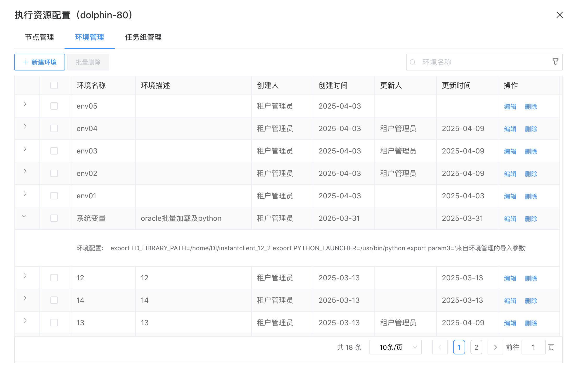Expand the env03 row details
Image resolution: width=578 pixels, height=392 pixels.
[x=25, y=149]
